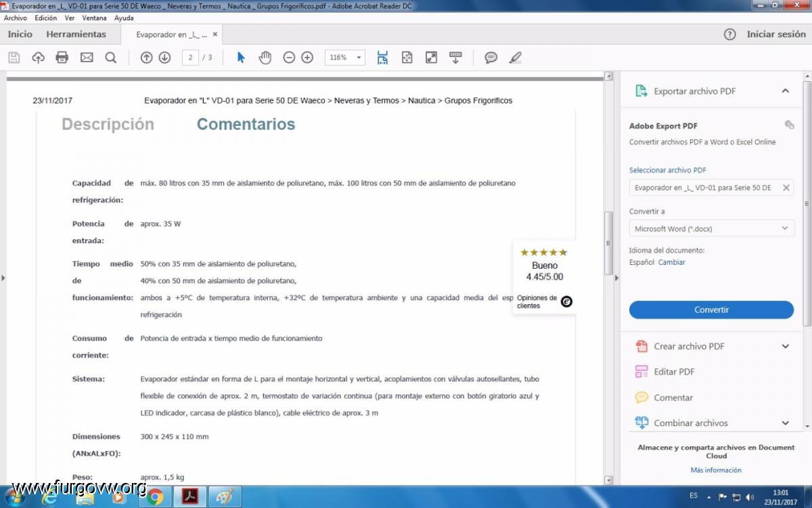Open the Archivo menu
Viewport: 812px width, 508px height.
pyautogui.click(x=15, y=18)
